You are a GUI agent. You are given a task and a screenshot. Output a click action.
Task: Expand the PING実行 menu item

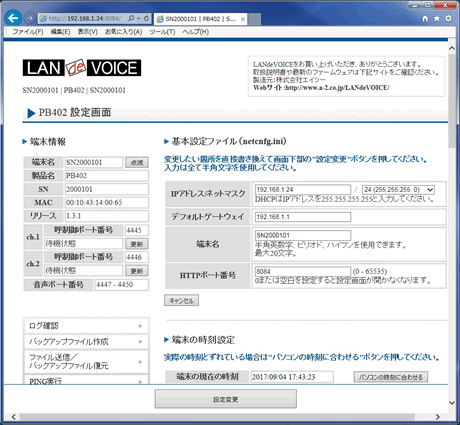point(86,380)
